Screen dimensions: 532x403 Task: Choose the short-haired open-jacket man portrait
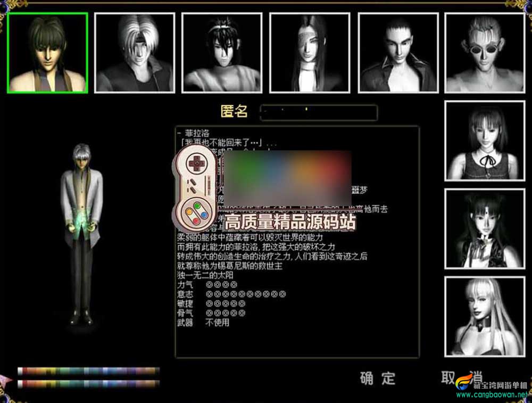[x=398, y=53]
